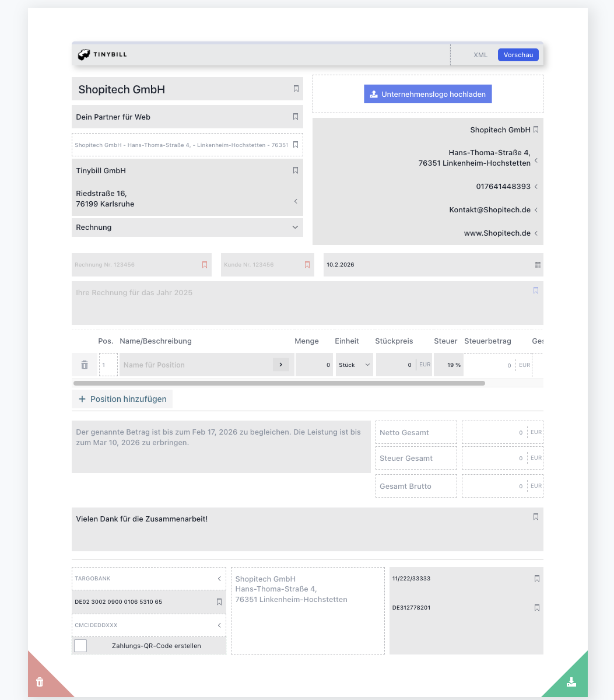Click Position hinzufügen
Image resolution: width=614 pixels, height=700 pixels.
click(x=122, y=399)
